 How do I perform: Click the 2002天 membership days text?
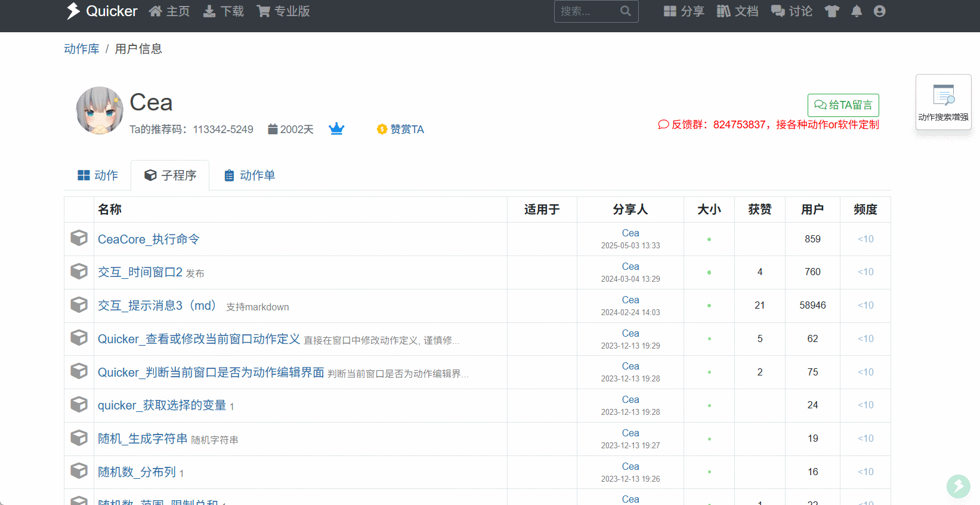[x=297, y=130]
